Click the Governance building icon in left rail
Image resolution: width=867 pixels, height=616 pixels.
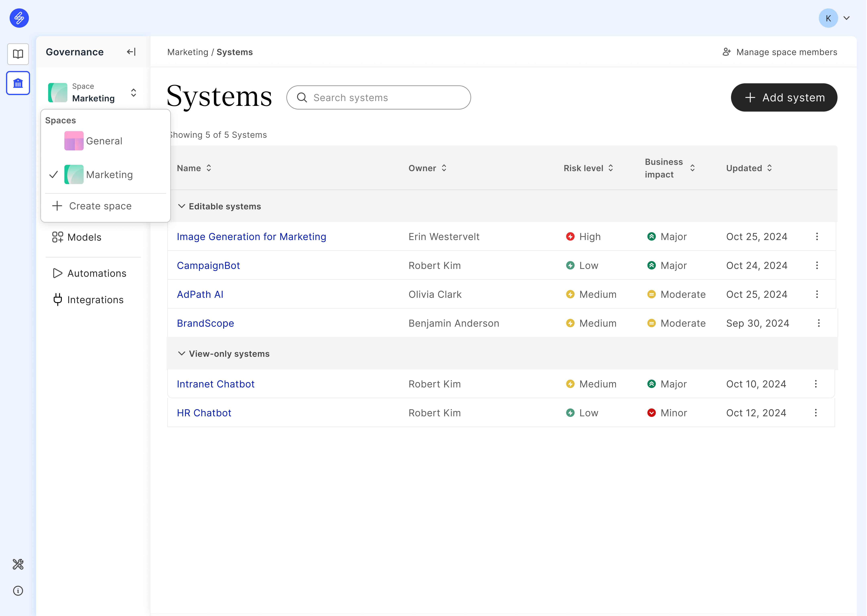coord(18,83)
